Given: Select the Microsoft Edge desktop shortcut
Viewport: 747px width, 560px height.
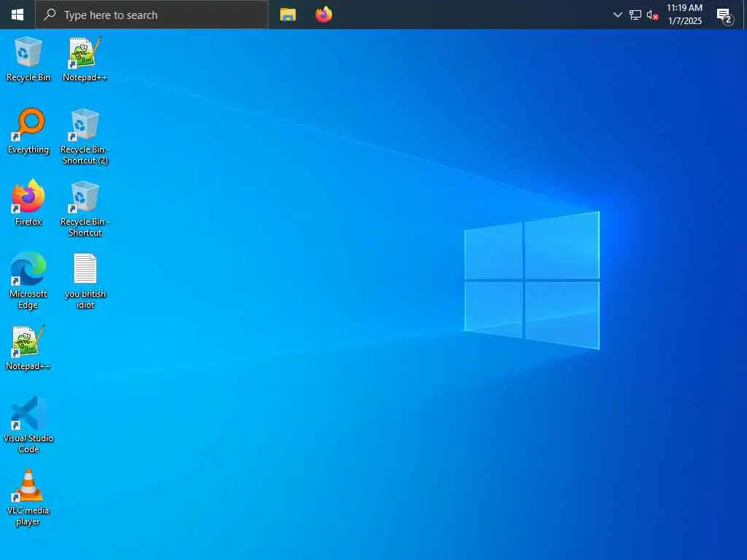Looking at the screenshot, I should (x=28, y=281).
